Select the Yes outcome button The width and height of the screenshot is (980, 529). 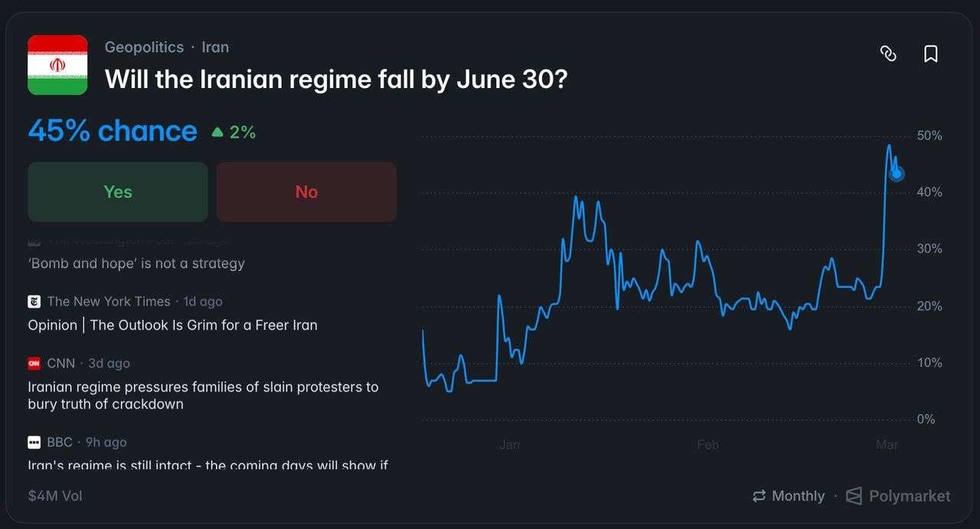click(x=118, y=191)
